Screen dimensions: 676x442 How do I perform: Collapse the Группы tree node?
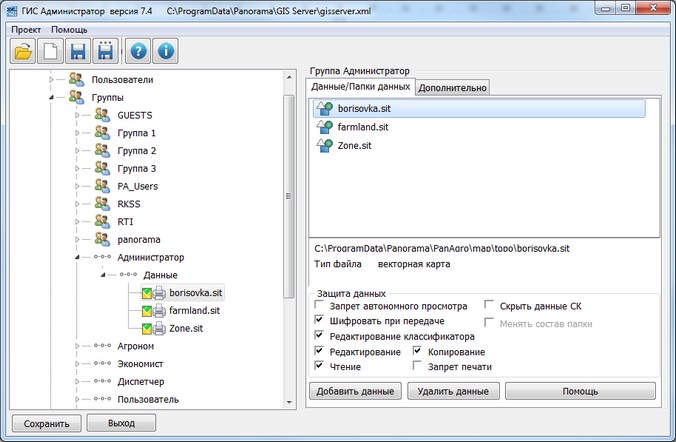point(50,98)
